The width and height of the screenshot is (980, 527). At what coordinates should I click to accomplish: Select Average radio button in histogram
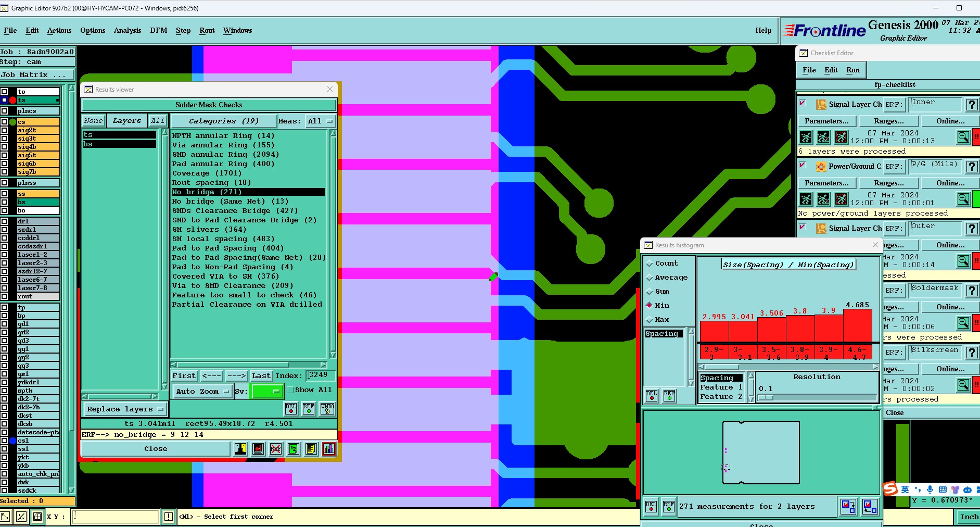tap(650, 278)
